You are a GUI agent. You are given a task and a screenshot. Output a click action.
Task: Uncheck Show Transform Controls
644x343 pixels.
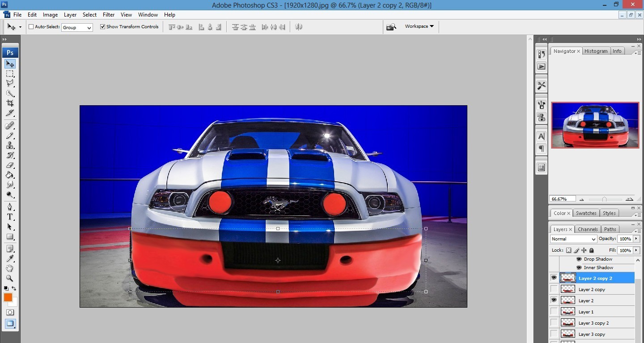[102, 27]
